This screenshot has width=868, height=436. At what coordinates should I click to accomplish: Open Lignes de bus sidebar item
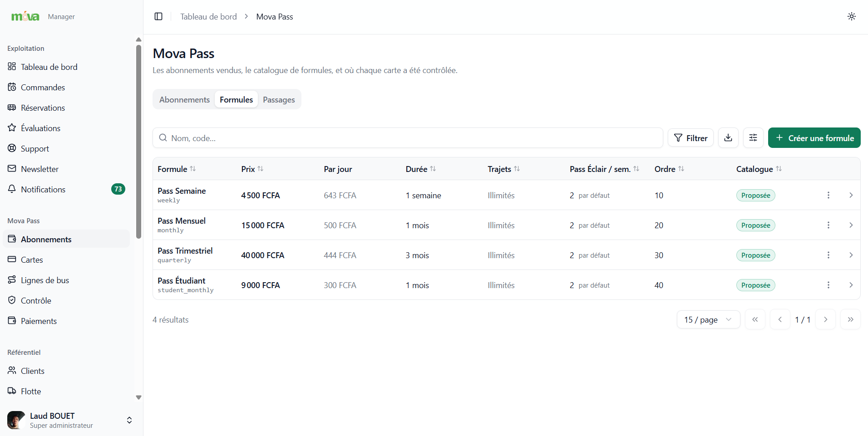pos(66,280)
